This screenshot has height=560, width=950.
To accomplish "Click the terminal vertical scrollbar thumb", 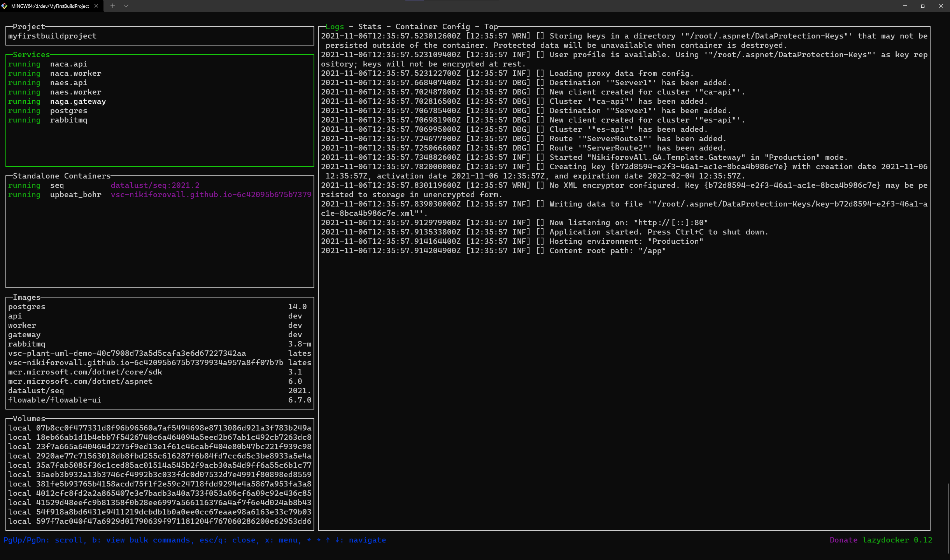I will tap(948, 519).
